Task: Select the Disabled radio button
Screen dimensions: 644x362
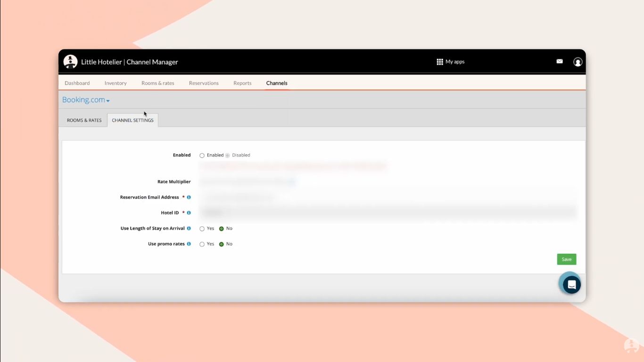Action: [227, 155]
